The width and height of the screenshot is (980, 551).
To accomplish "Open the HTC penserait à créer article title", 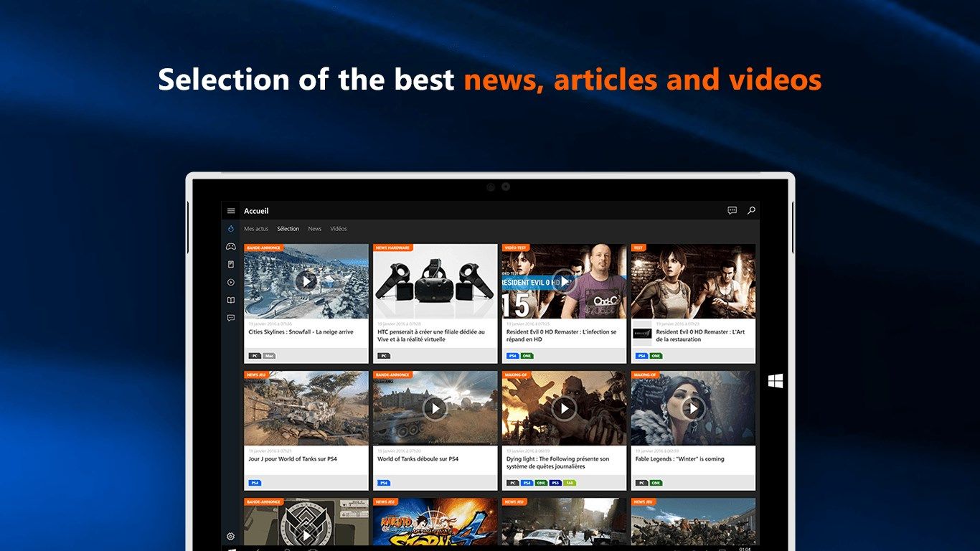I will [431, 336].
